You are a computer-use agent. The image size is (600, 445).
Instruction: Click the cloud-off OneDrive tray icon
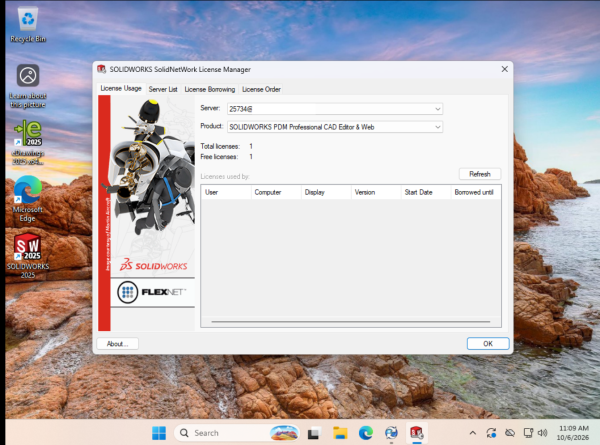click(510, 433)
